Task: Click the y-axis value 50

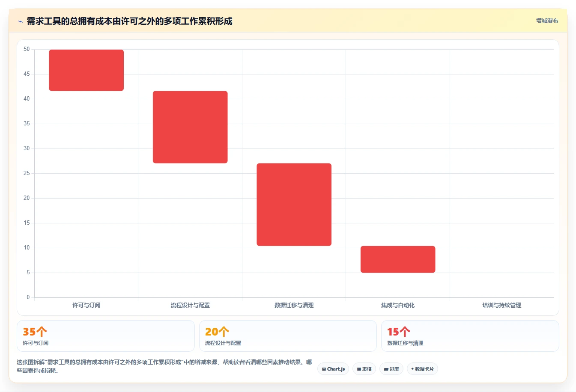Action: point(27,49)
